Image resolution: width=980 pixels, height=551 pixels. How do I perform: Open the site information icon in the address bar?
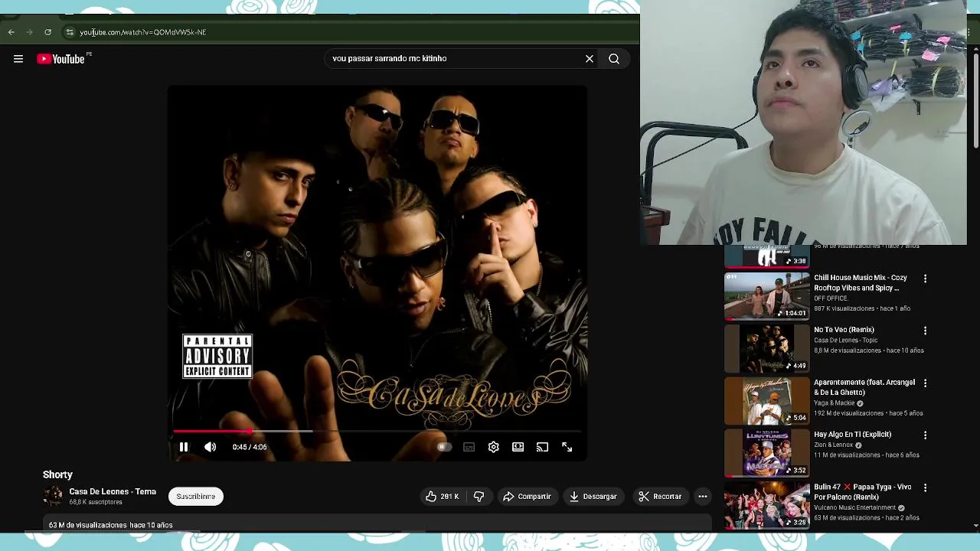tap(70, 32)
